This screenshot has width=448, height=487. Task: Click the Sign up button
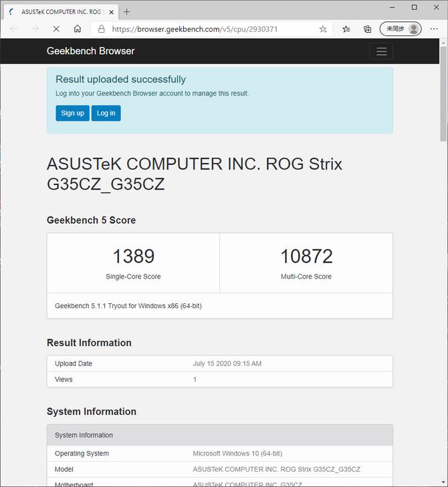[x=72, y=113]
